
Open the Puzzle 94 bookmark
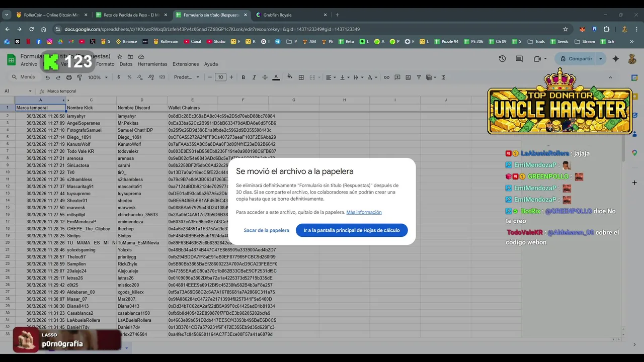click(446, 42)
